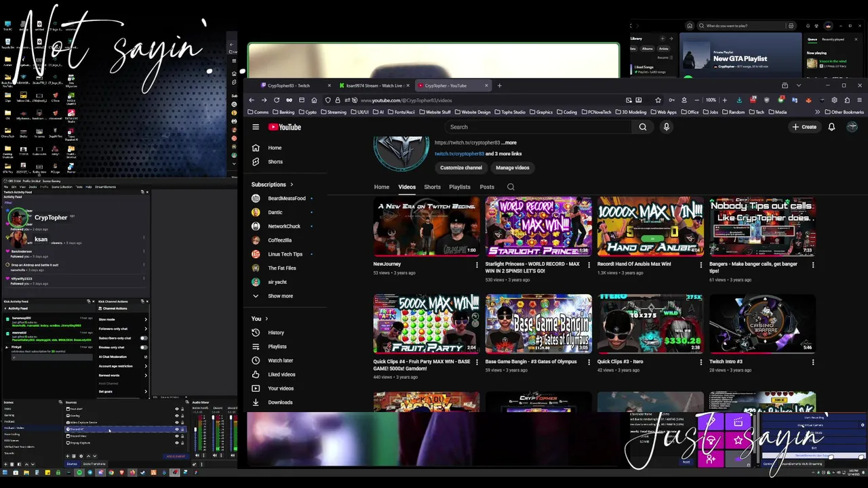Hide the Video Capture Device source in OBS
The height and width of the screenshot is (488, 868).
[x=177, y=422]
